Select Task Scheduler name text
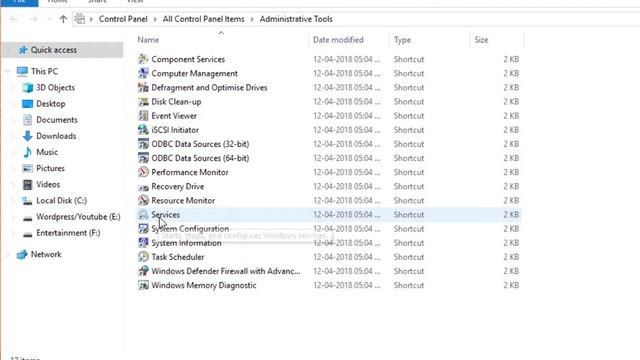The height and width of the screenshot is (360, 640). (x=178, y=257)
